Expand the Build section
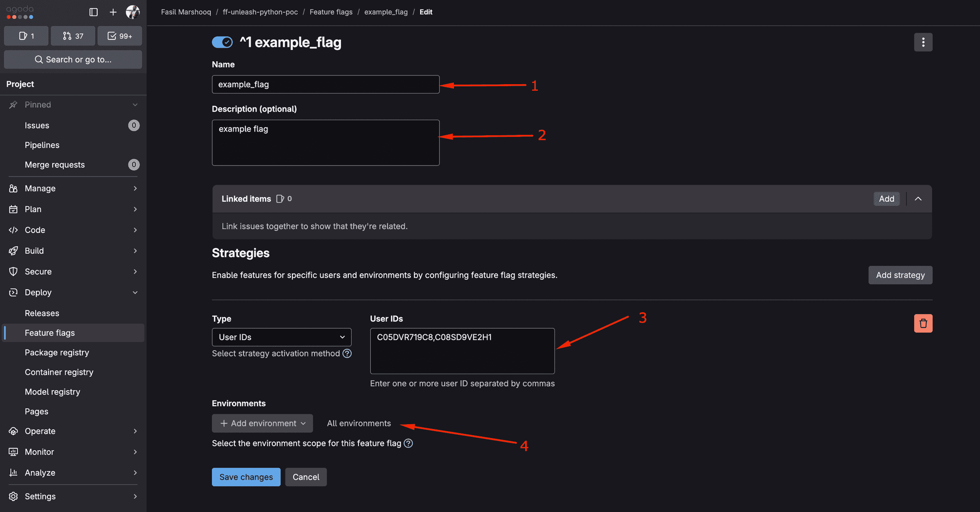Image resolution: width=980 pixels, height=512 pixels. click(x=73, y=251)
